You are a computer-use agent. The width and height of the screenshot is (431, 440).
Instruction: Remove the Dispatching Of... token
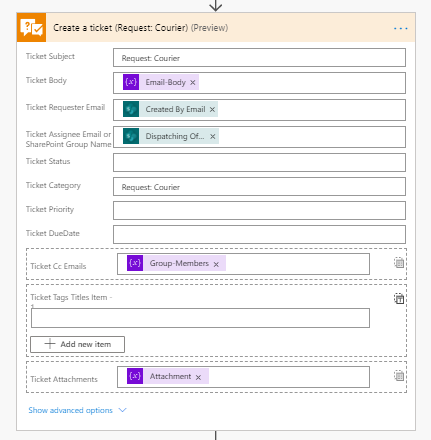[213, 136]
